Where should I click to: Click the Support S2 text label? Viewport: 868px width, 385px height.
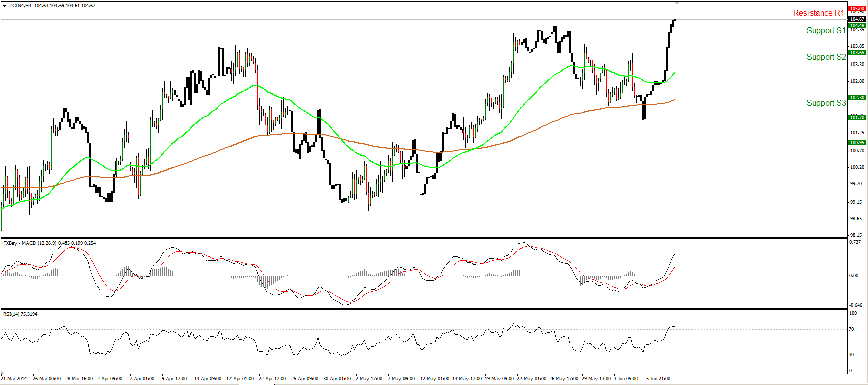[826, 57]
